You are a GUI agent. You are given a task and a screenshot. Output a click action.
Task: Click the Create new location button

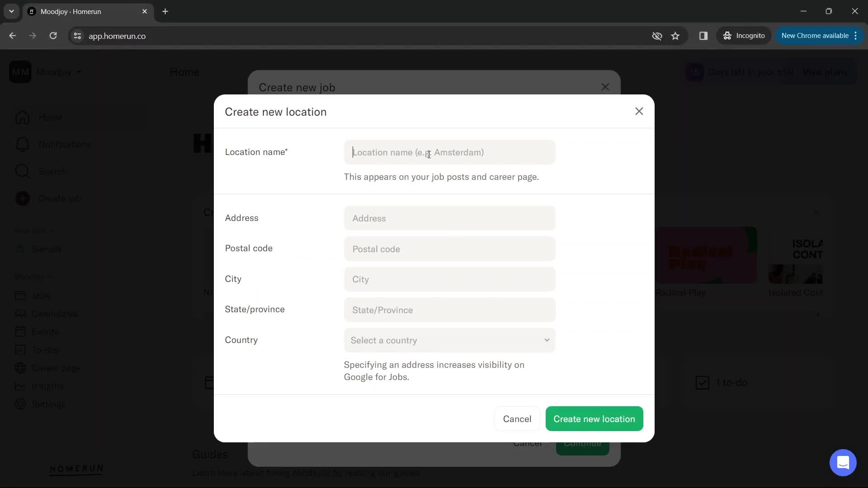(594, 419)
